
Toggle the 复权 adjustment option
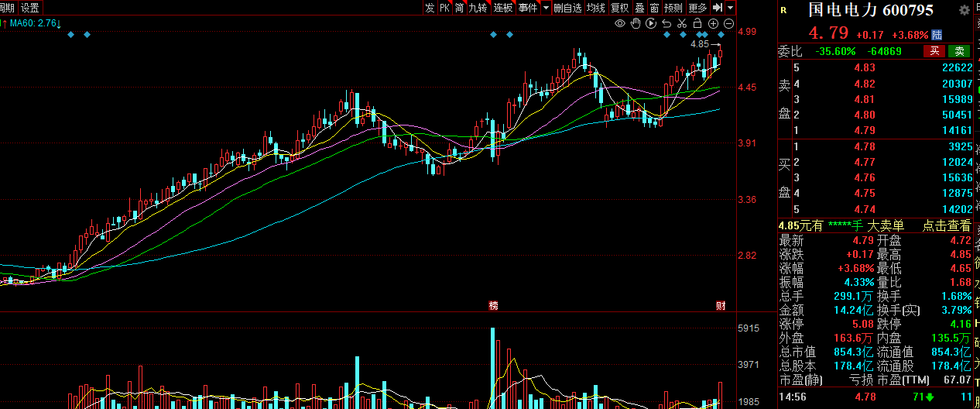pyautogui.click(x=620, y=8)
